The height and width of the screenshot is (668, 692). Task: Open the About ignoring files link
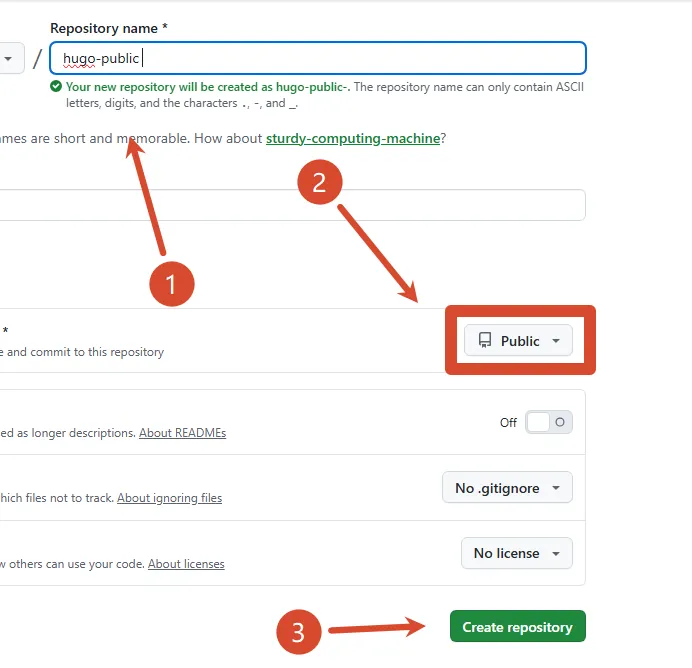point(169,498)
